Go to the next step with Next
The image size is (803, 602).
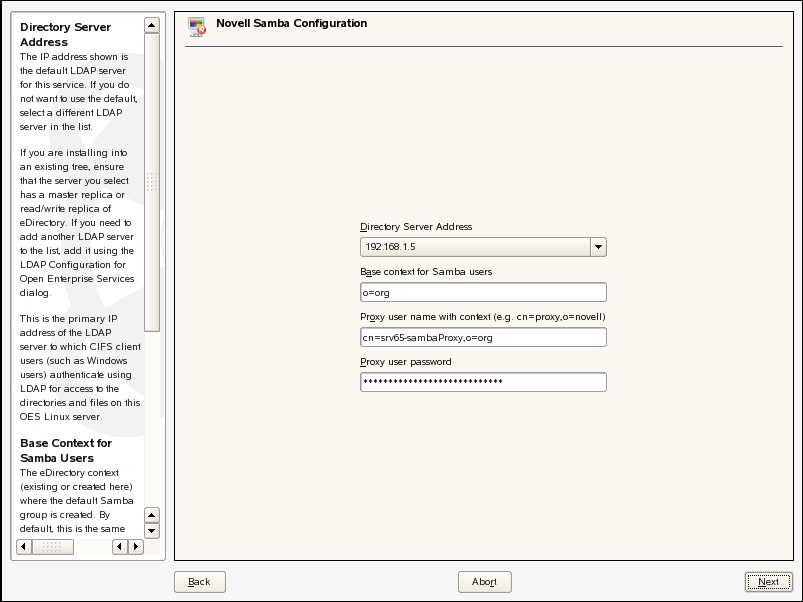point(768,582)
